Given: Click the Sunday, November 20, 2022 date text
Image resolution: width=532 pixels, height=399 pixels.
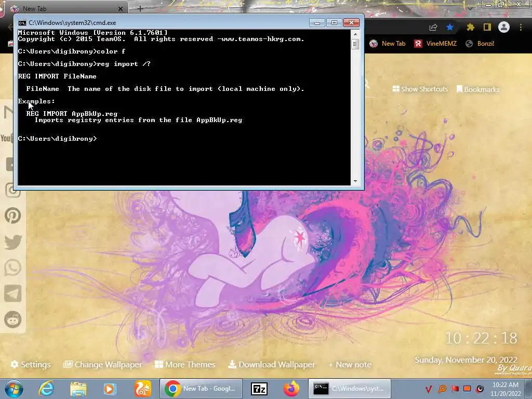Looking at the screenshot, I should pyautogui.click(x=466, y=360).
